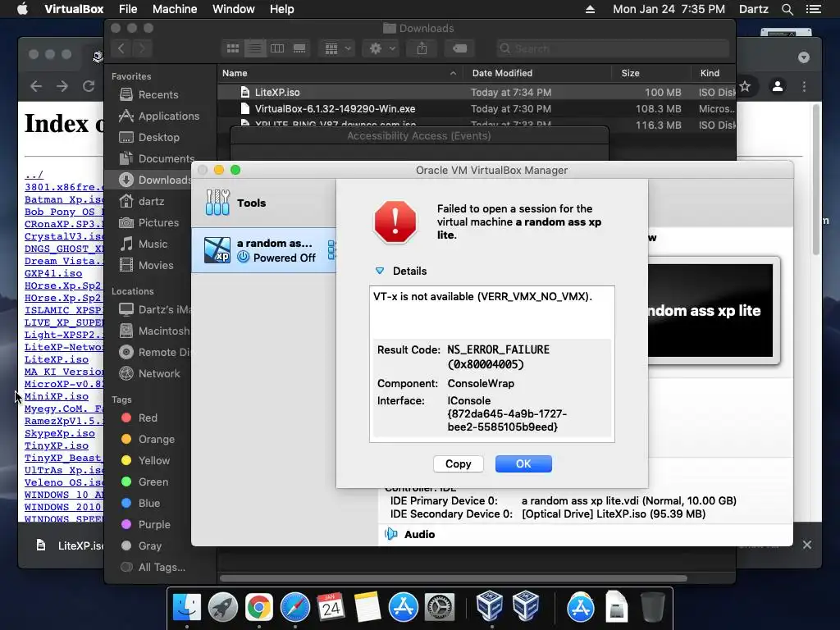This screenshot has height=630, width=840.
Task: Open the VM item menu icon beside Powered Off
Action: (331, 250)
